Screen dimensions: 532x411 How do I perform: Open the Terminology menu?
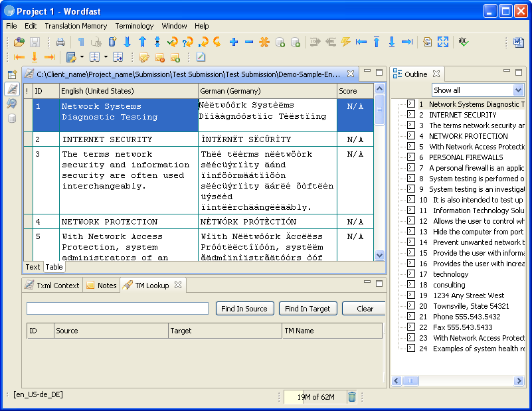(134, 26)
